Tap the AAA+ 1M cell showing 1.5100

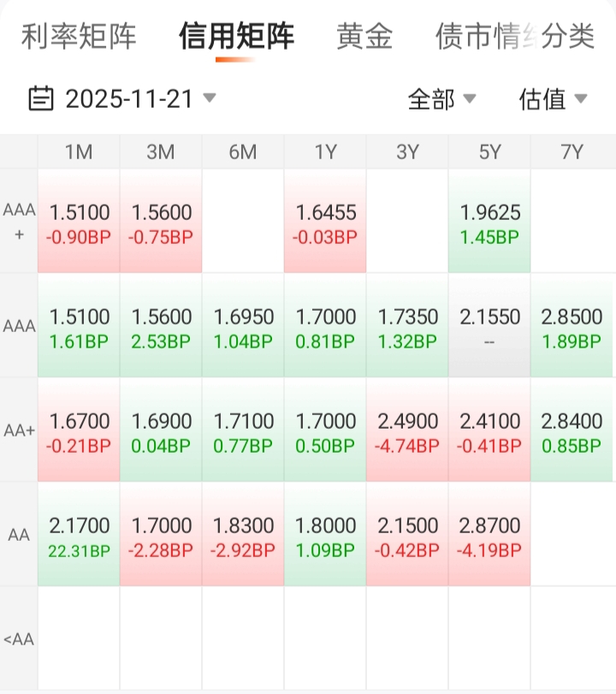tap(79, 222)
